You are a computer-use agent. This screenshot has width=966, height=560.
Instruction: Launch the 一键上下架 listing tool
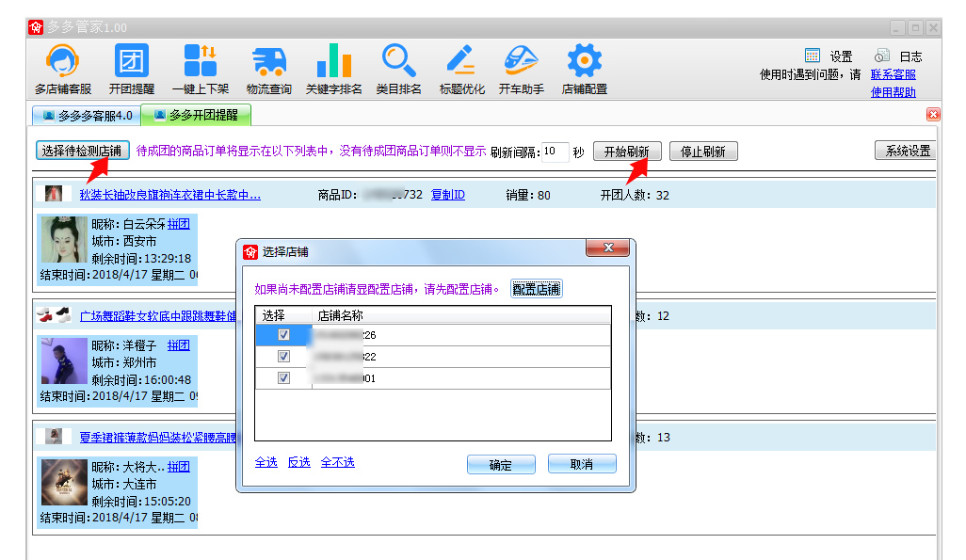tap(201, 69)
